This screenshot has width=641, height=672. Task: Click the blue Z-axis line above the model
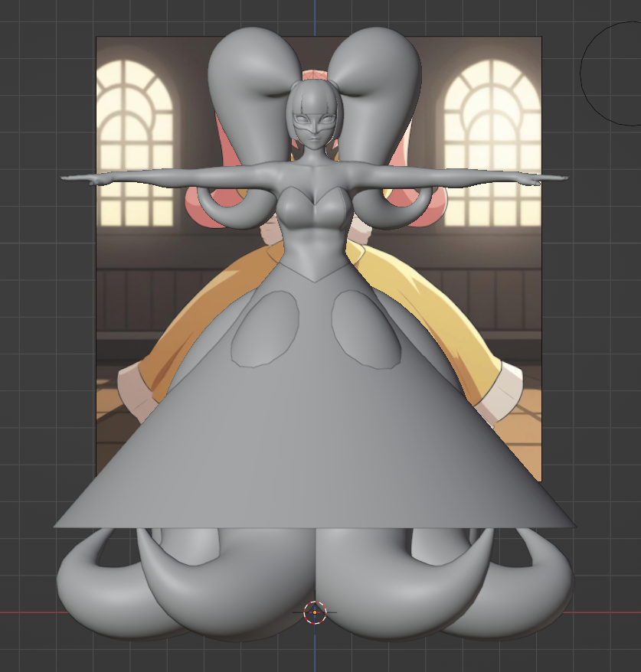coord(315,11)
